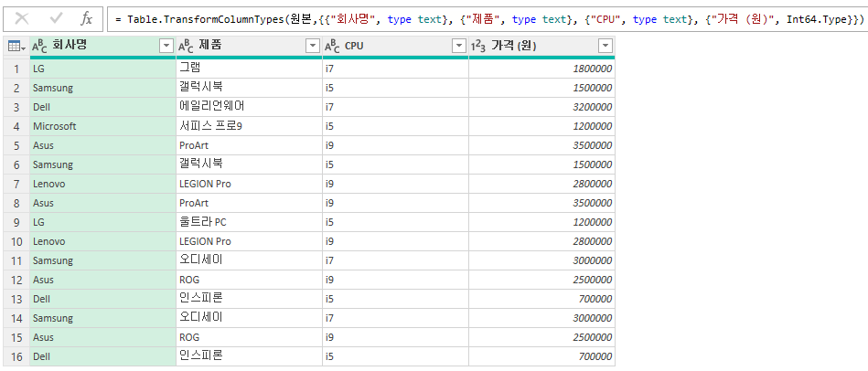Select row number 3
The height and width of the screenshot is (371, 868).
tap(16, 107)
